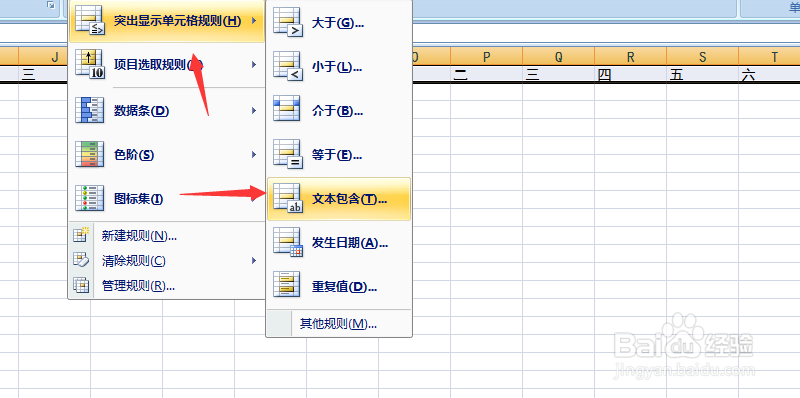Click the Top/Bottom Rules (项目选取规则) icon

tap(89, 64)
